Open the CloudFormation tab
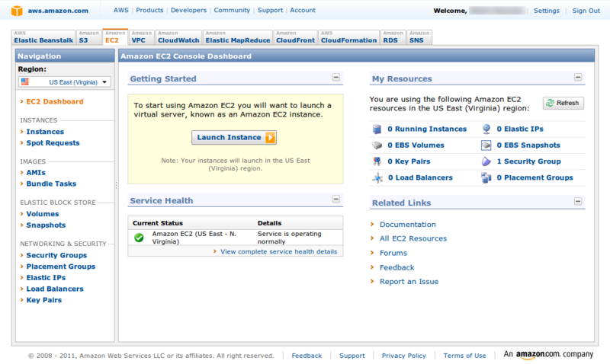This screenshot has width=610, height=364. (348, 37)
